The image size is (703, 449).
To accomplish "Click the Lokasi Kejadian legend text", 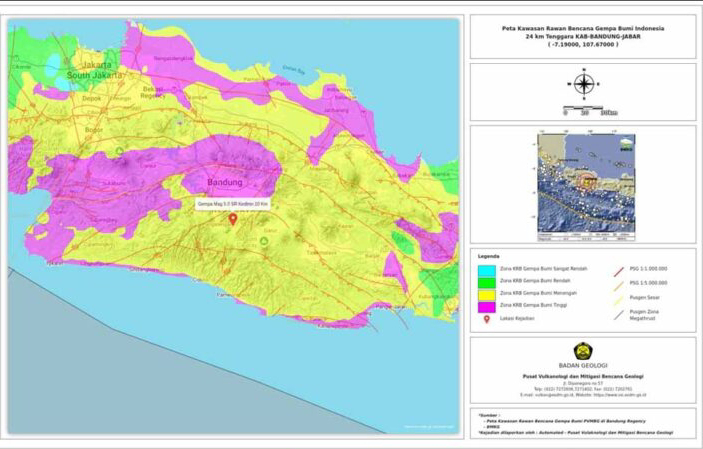I will click(517, 318).
